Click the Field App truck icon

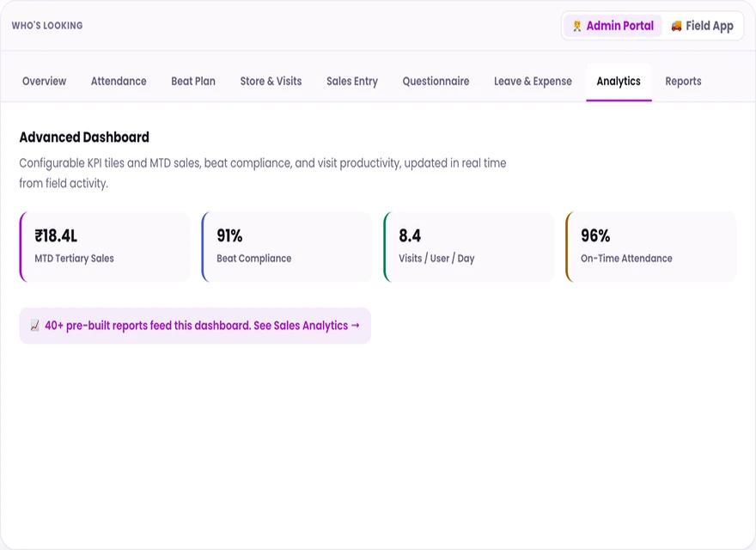coord(676,26)
